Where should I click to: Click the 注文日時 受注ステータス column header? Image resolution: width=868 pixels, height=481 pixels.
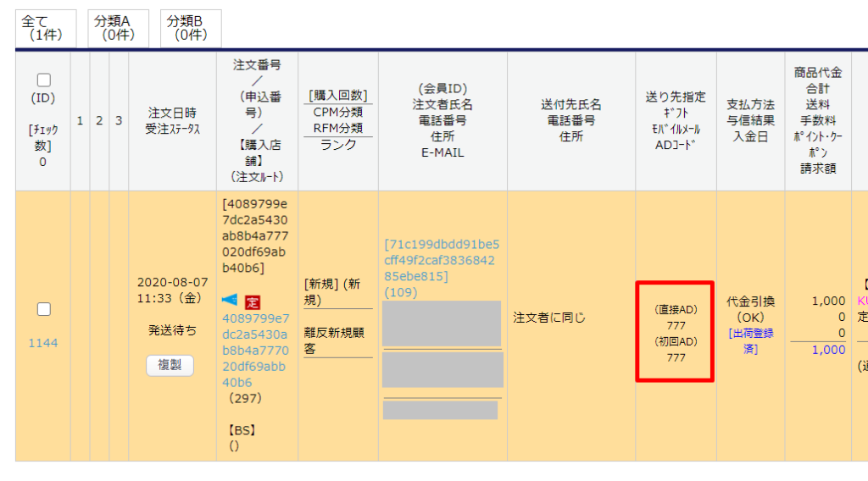click(172, 120)
